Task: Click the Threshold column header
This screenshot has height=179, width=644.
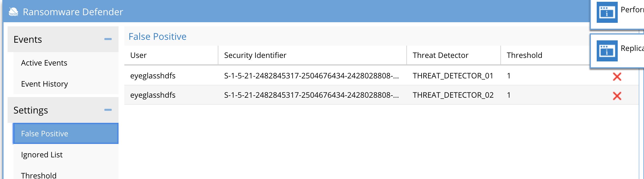Action: point(524,55)
